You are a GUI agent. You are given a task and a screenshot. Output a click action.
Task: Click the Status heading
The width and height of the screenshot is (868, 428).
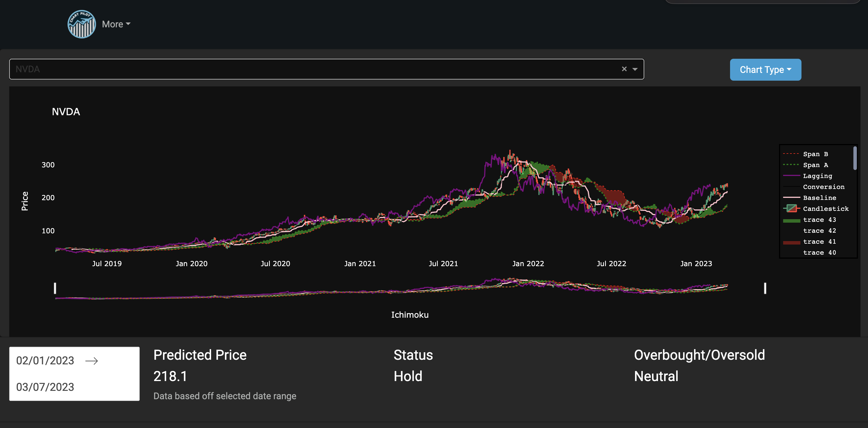(x=413, y=355)
